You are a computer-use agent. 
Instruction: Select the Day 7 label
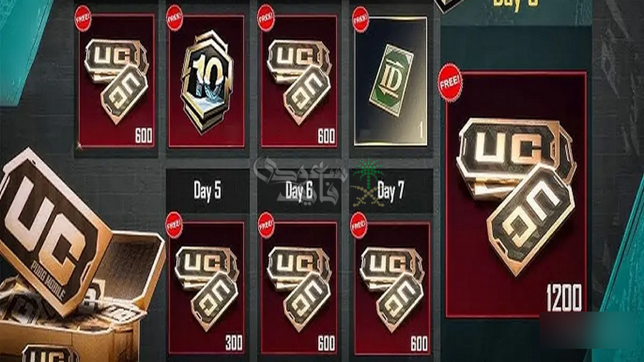(391, 191)
